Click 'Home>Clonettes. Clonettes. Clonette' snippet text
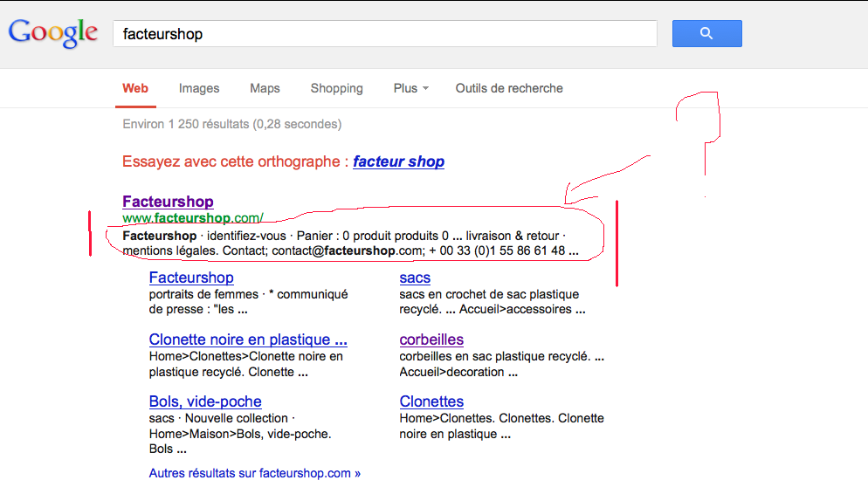 501,419
